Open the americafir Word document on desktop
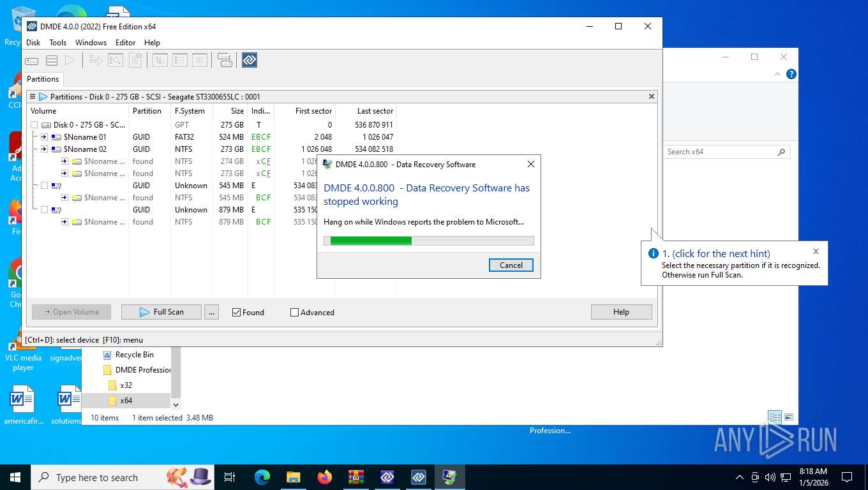This screenshot has height=490, width=868. click(23, 405)
